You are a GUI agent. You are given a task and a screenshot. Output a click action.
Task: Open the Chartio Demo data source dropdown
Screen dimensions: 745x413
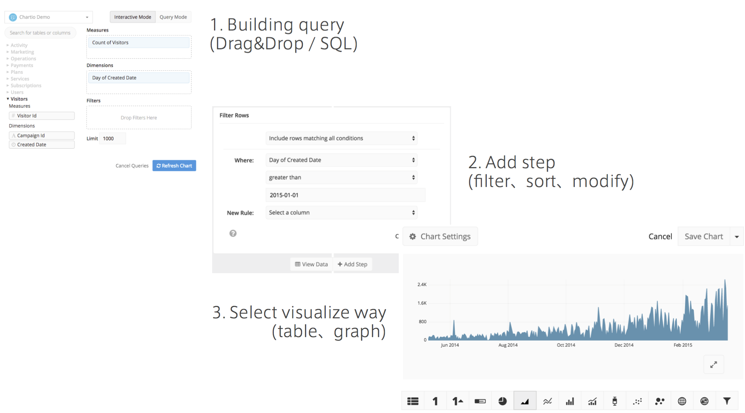(x=49, y=17)
